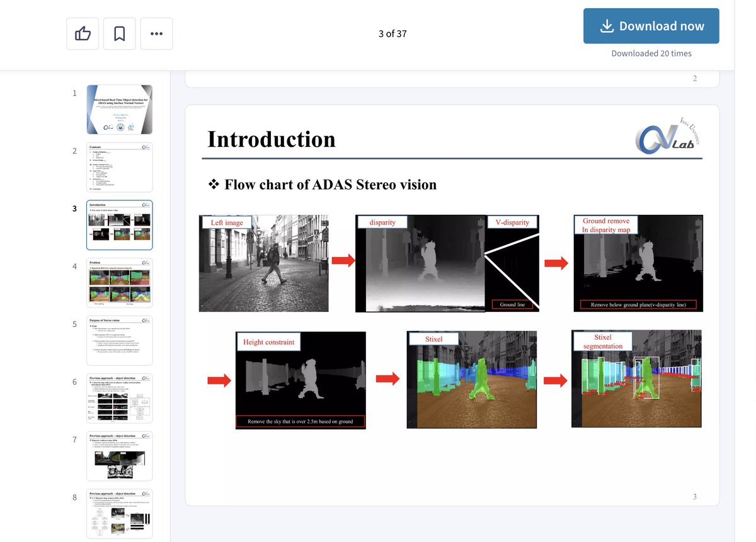Image resolution: width=756 pixels, height=542 pixels.
Task: Click the 'V-disparity' ground line image
Action: [513, 263]
